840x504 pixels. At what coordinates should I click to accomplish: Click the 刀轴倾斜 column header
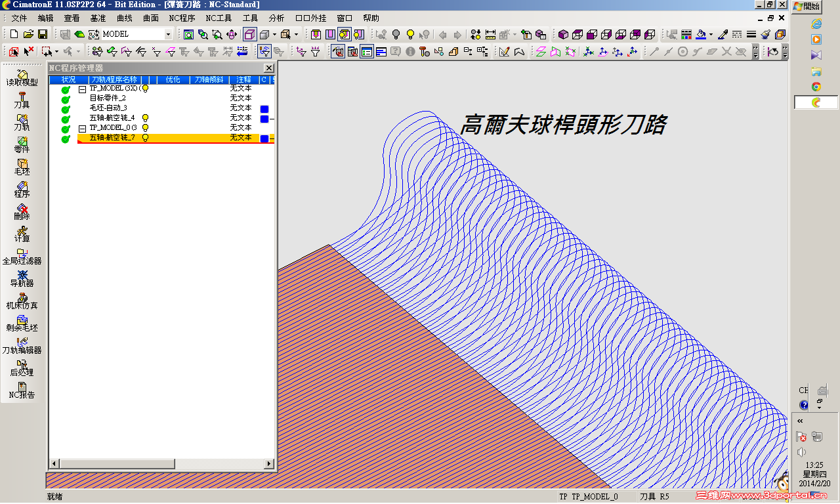[208, 79]
